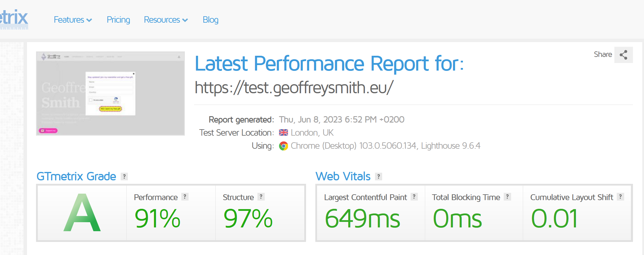The height and width of the screenshot is (255, 644).
Task: Show Cumulative Layout Shift help tooltip
Action: point(620,197)
